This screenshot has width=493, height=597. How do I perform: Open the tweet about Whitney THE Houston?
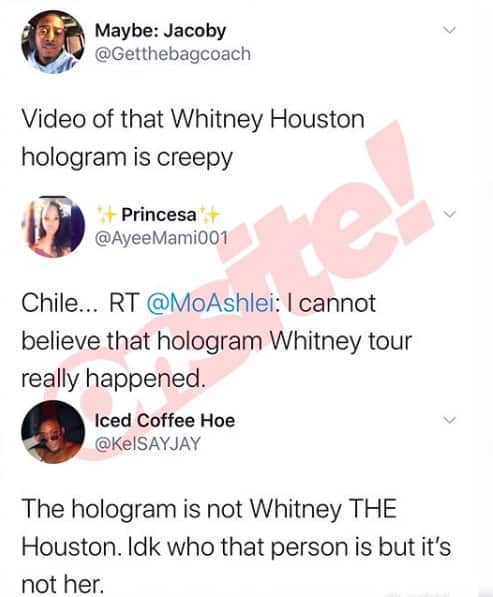click(236, 546)
